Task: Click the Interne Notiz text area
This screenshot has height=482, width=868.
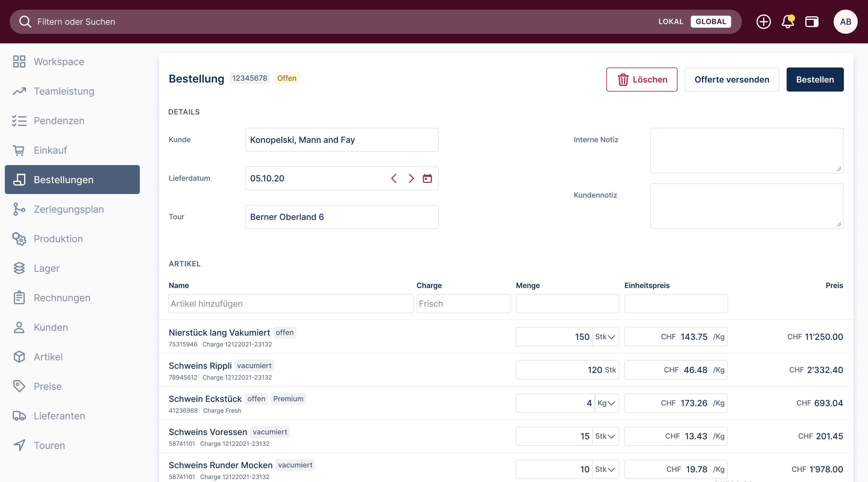Action: coord(747,151)
